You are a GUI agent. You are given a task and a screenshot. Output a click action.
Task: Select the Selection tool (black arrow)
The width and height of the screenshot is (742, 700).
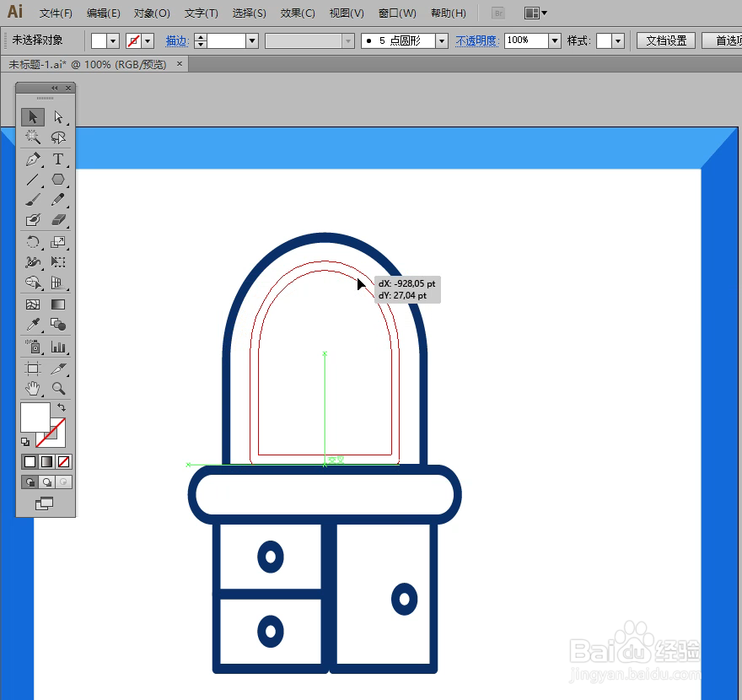(33, 117)
